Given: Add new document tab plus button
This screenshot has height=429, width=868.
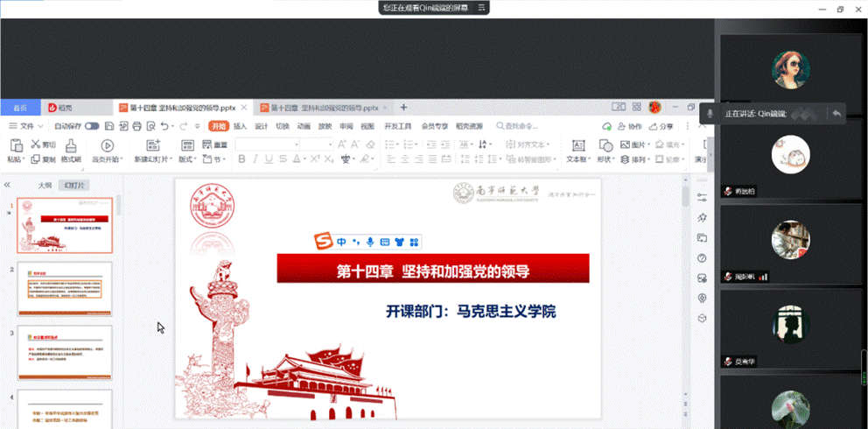Looking at the screenshot, I should [x=403, y=107].
